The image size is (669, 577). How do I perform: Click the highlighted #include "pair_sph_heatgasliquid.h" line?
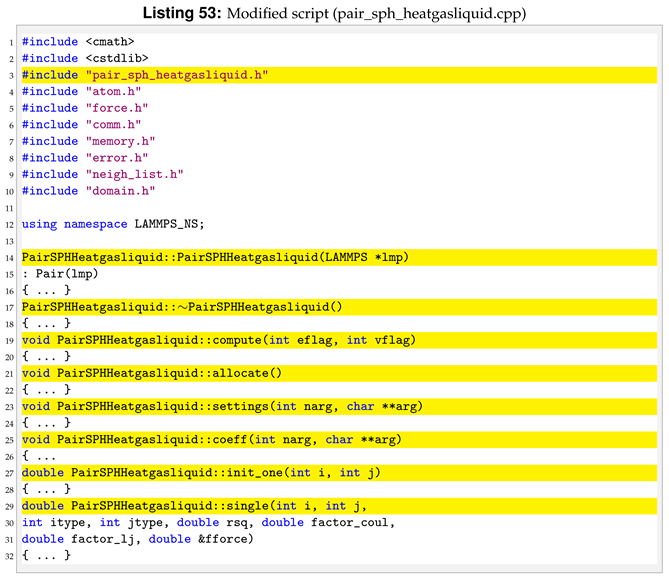[x=145, y=75]
